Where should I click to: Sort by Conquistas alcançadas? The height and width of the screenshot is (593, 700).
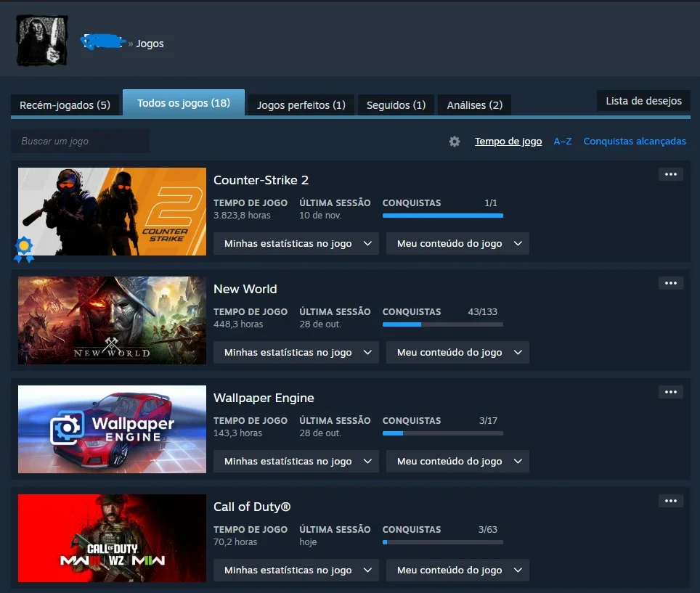[x=635, y=142]
